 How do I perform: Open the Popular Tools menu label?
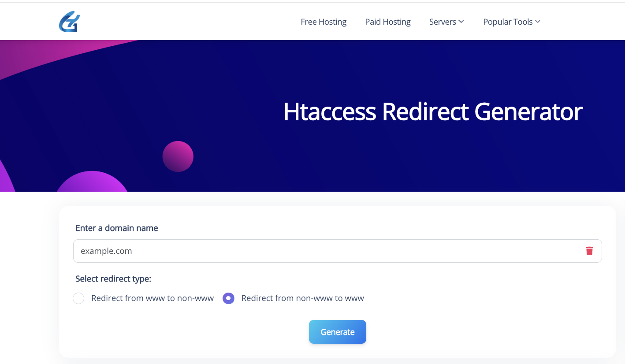pos(508,22)
